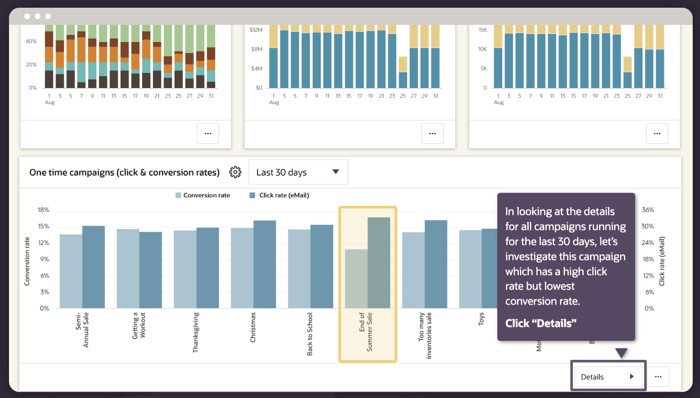The width and height of the screenshot is (700, 398).
Task: Open the ellipsis menu of the stacked percentage chart card
Action: click(208, 133)
